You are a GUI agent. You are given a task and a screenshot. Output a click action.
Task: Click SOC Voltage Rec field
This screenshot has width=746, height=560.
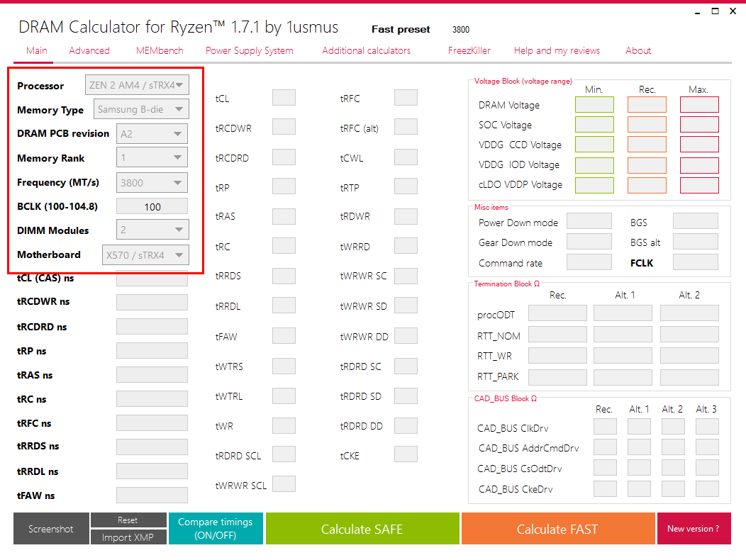[647, 125]
